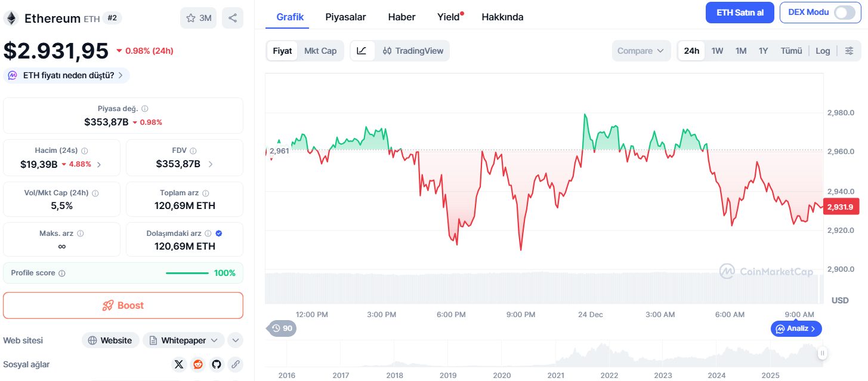Open the GitHub source code link

217,364
